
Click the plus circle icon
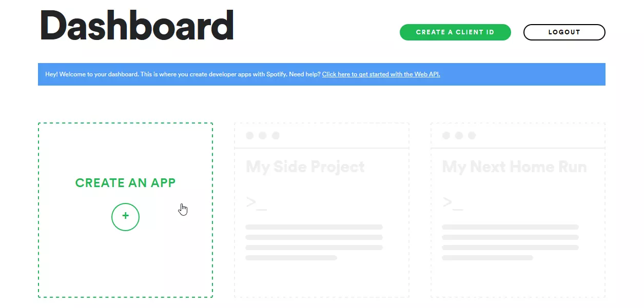[x=125, y=216]
